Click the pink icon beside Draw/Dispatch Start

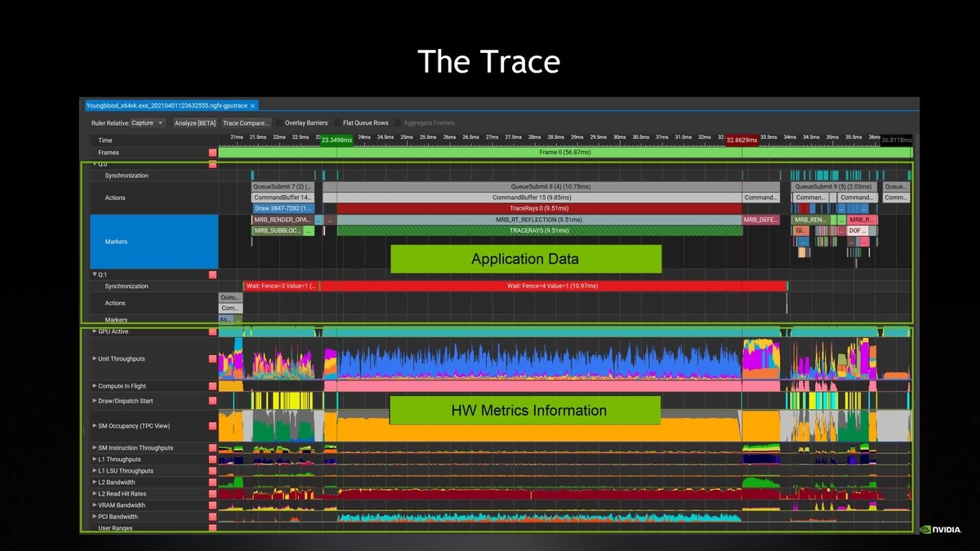coord(213,402)
